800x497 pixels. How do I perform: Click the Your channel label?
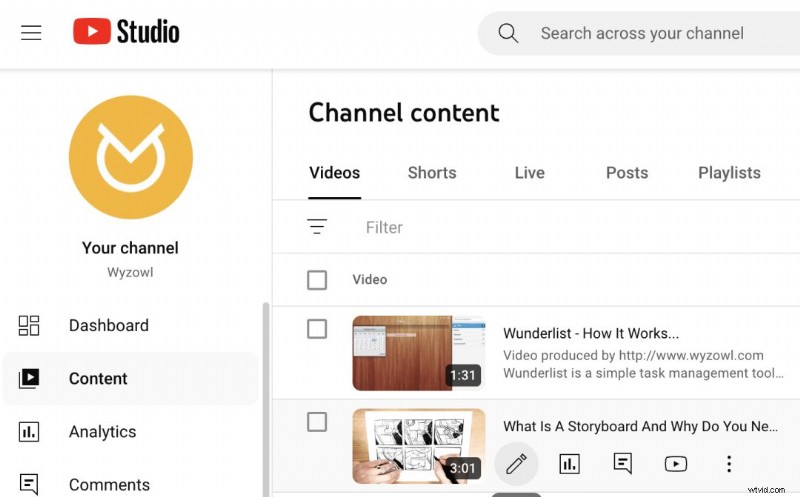pyautogui.click(x=130, y=248)
